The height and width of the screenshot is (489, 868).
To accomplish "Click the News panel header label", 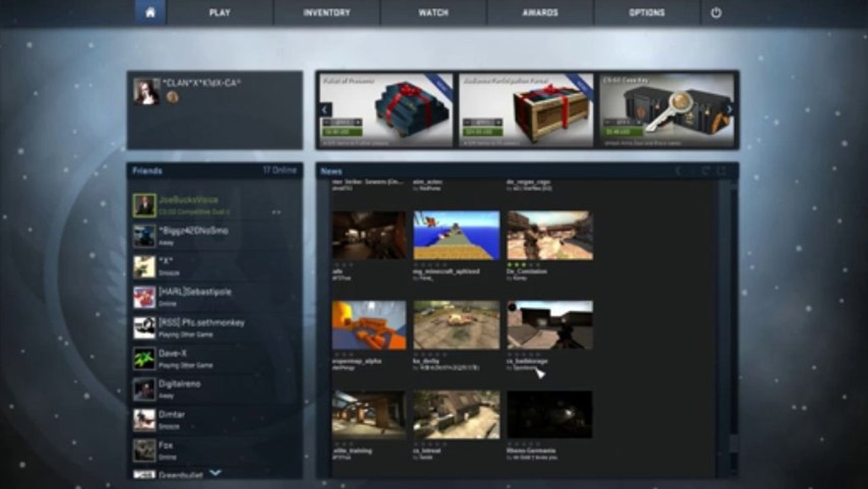I will [x=332, y=172].
